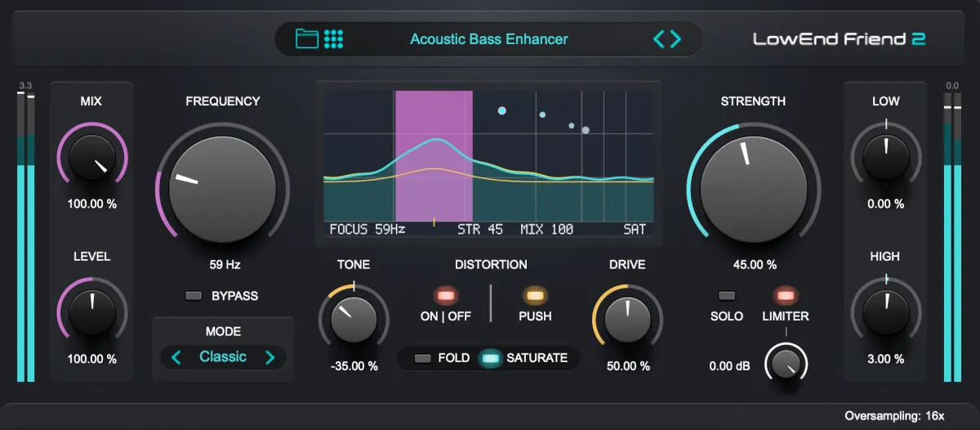Click the LOW value 0.00 %
980x430 pixels.
(886, 204)
